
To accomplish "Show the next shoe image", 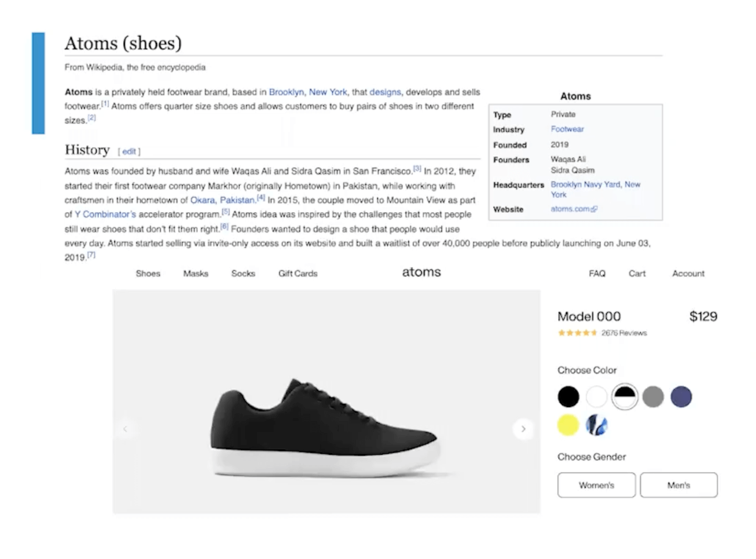I will click(x=523, y=429).
